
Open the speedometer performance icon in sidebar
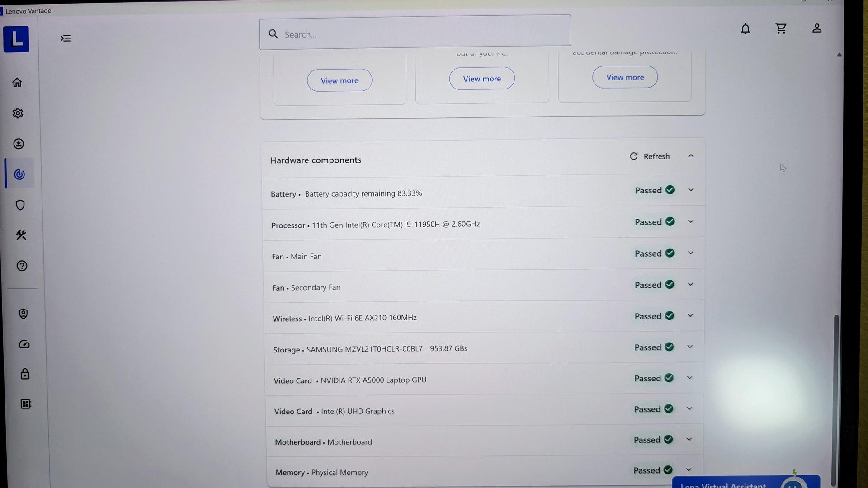tap(24, 344)
